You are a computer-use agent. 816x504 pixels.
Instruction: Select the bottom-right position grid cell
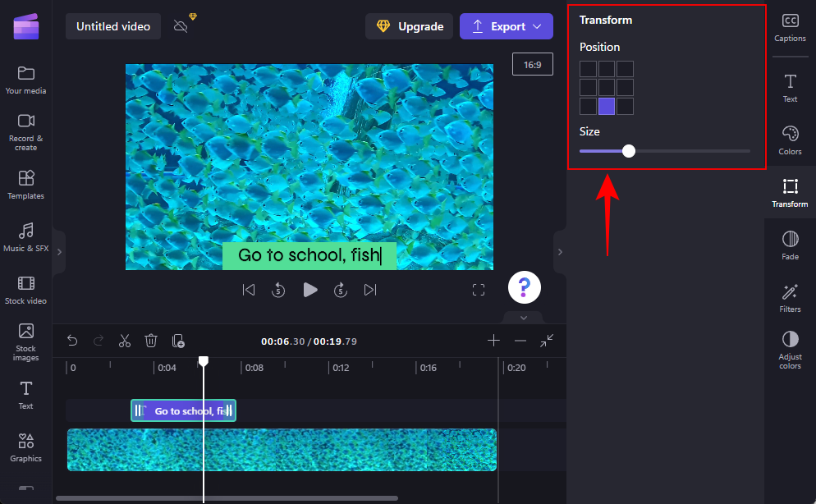(x=626, y=107)
